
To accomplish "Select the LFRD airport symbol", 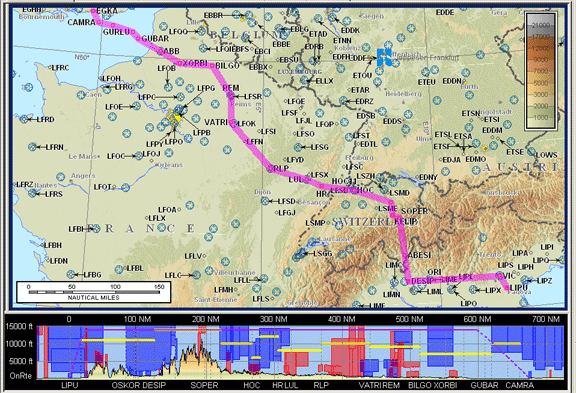I will 24,119.
